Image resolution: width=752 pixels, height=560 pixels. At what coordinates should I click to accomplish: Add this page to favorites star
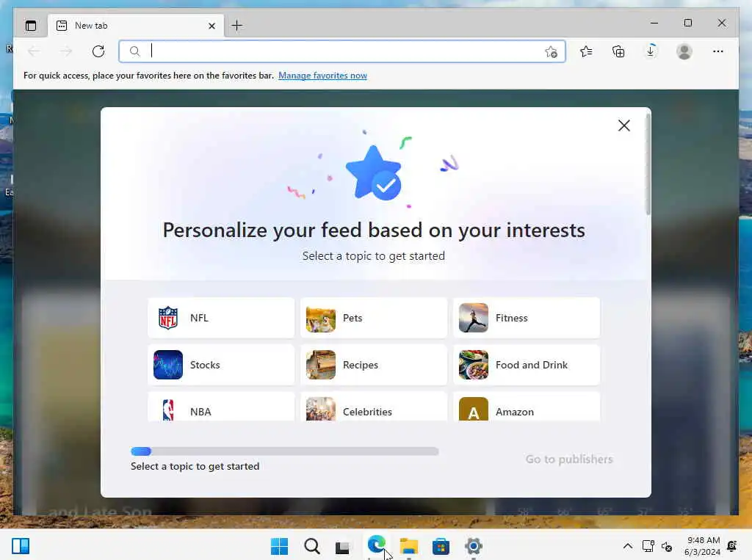[x=551, y=51]
